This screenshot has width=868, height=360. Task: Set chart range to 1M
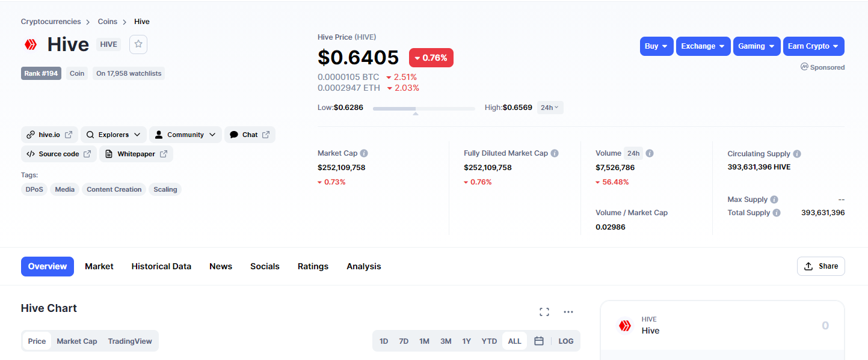(424, 341)
